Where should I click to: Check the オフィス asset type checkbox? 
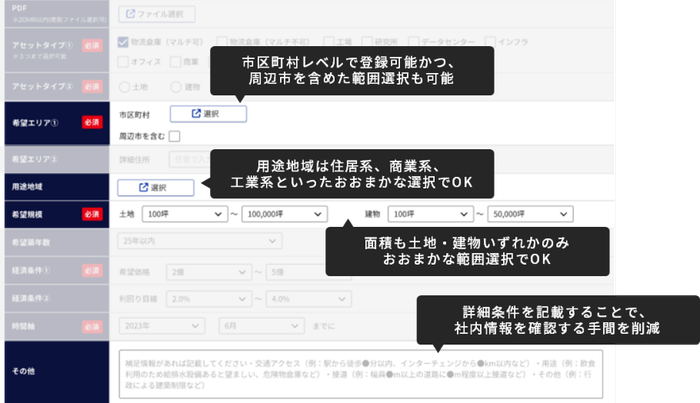click(x=123, y=62)
